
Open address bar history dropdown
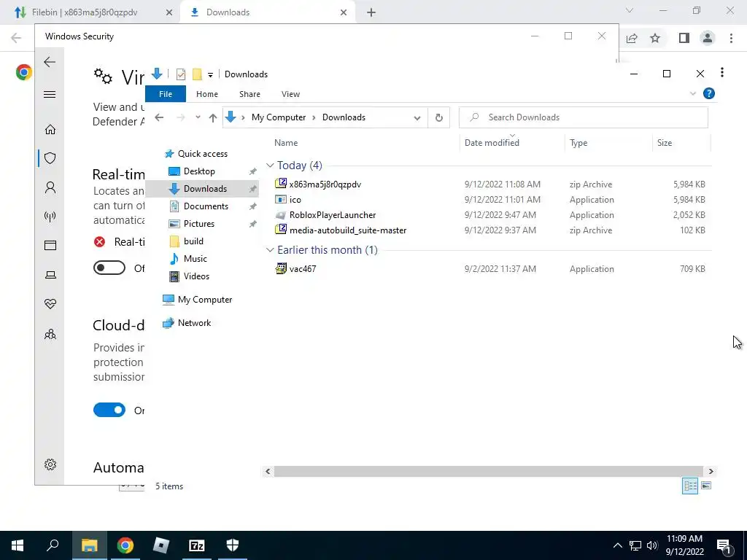click(417, 117)
